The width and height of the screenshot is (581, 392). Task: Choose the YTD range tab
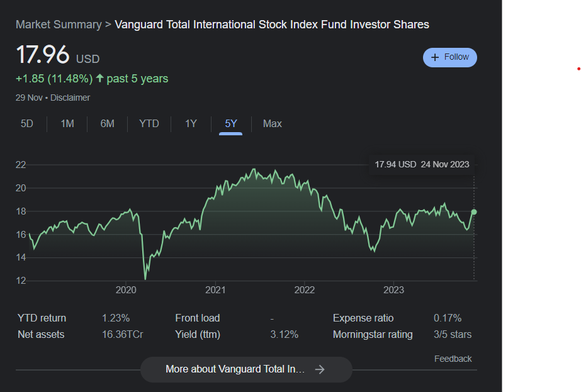click(149, 123)
